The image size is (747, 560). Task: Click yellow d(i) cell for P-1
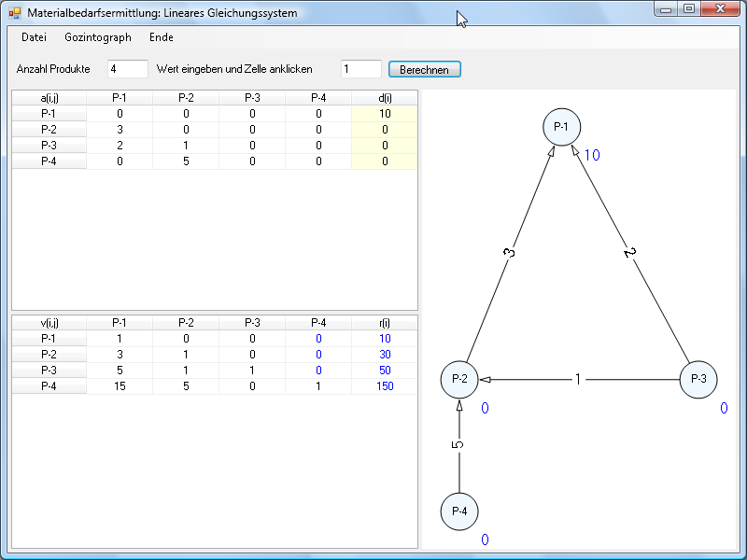(x=385, y=113)
